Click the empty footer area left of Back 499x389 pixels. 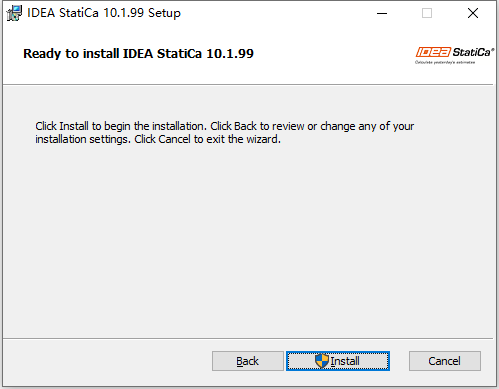click(x=107, y=362)
